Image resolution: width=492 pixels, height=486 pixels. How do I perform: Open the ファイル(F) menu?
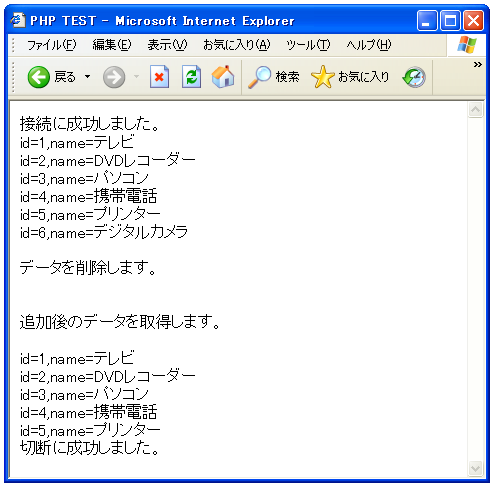pyautogui.click(x=52, y=45)
